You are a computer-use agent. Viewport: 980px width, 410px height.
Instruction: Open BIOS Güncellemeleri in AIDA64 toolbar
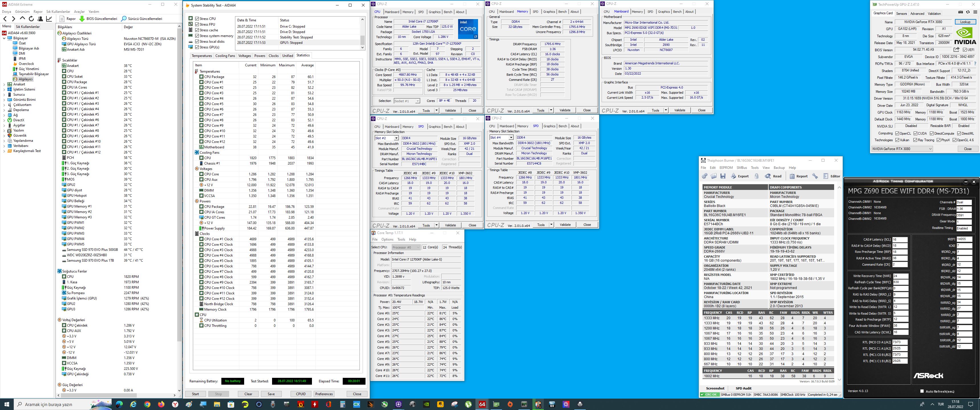(x=98, y=19)
